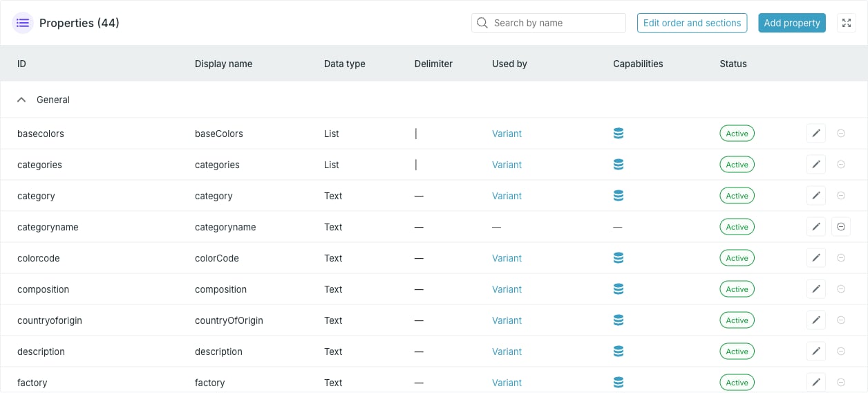Click Active status badge for composition
868x393 pixels.
tap(737, 289)
